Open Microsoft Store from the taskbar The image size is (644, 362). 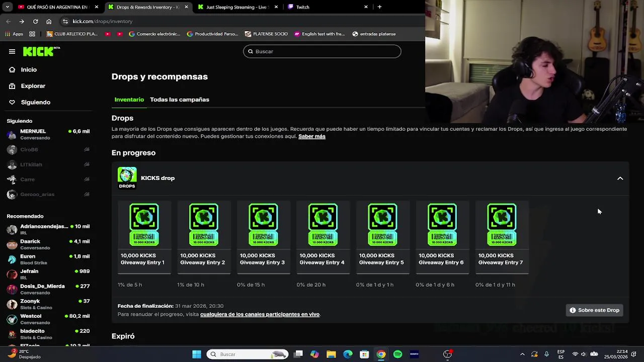click(364, 354)
